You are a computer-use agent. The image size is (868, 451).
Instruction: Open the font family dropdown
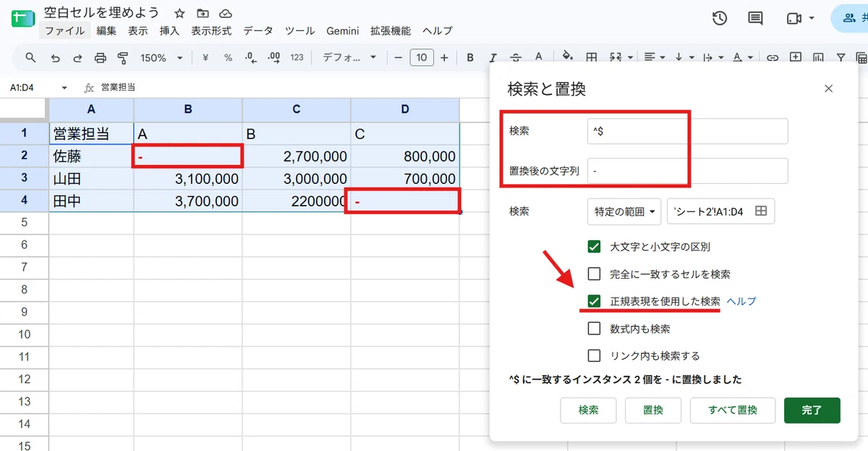[349, 58]
